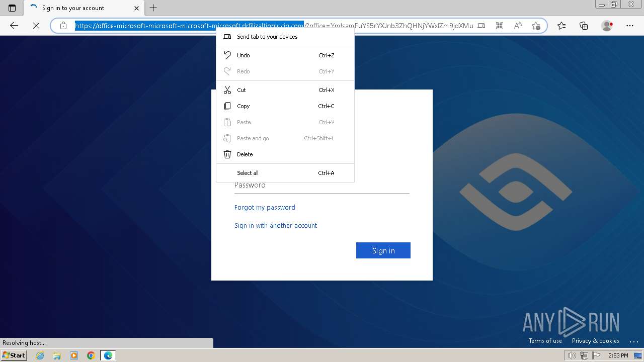Click the Redo context menu entry

coord(285,71)
